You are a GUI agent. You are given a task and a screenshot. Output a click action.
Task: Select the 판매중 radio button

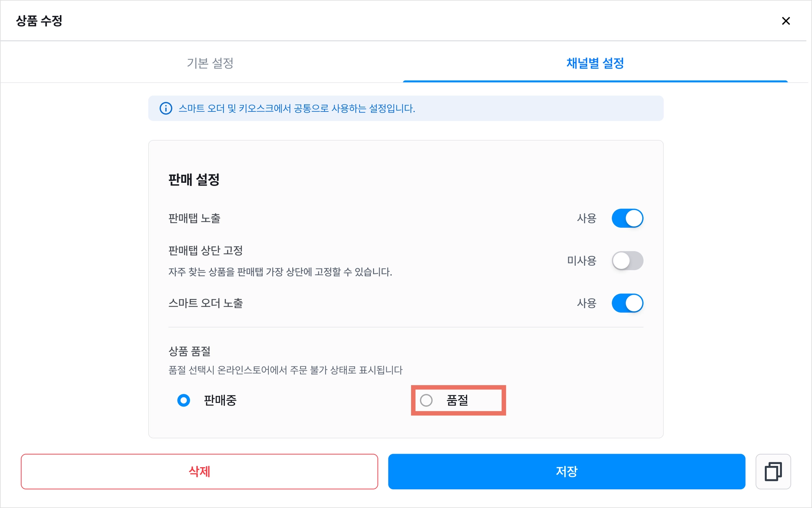pos(184,400)
